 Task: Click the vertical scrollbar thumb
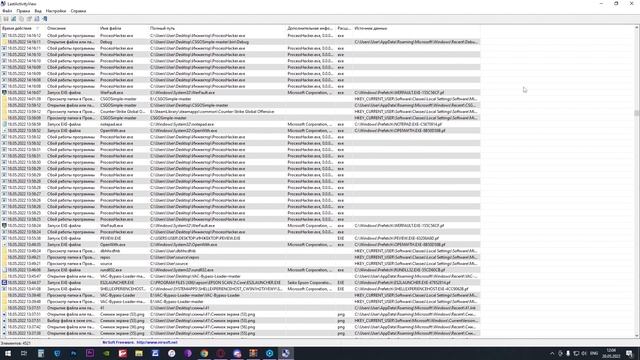click(x=636, y=113)
